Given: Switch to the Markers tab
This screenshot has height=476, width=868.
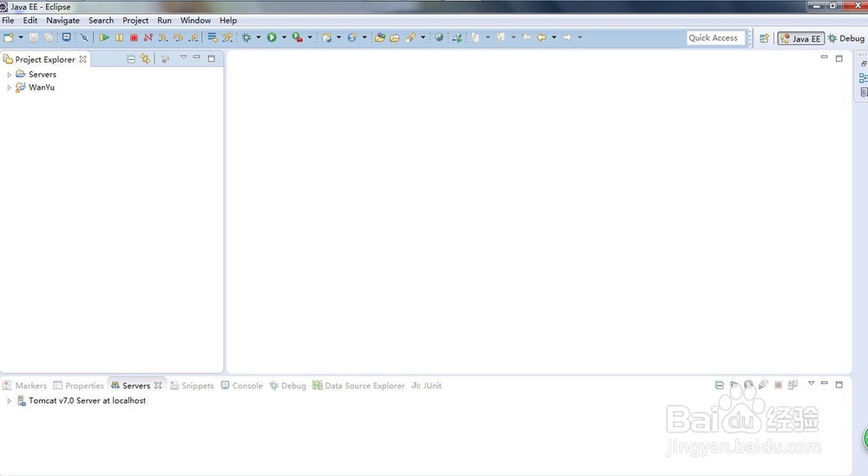Looking at the screenshot, I should [25, 386].
